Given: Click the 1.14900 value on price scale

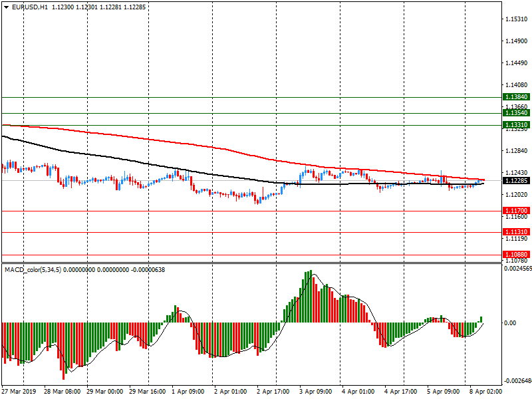Looking at the screenshot, I should coord(515,41).
